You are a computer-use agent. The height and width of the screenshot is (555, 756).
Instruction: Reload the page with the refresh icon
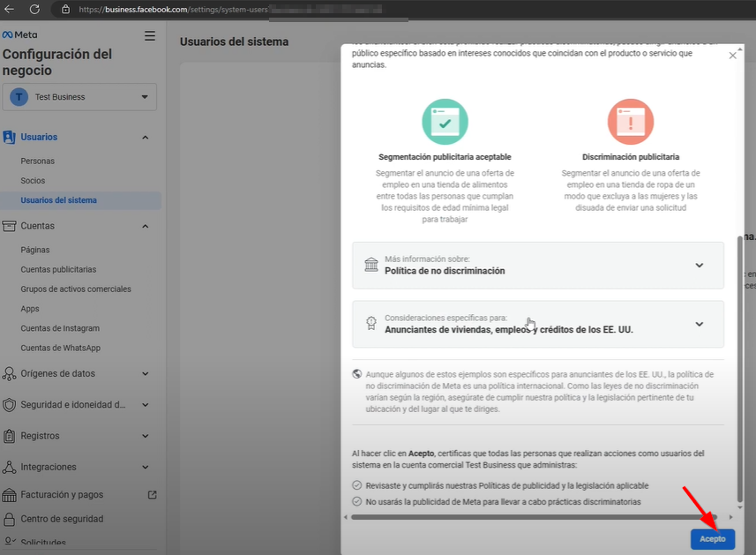coord(34,9)
